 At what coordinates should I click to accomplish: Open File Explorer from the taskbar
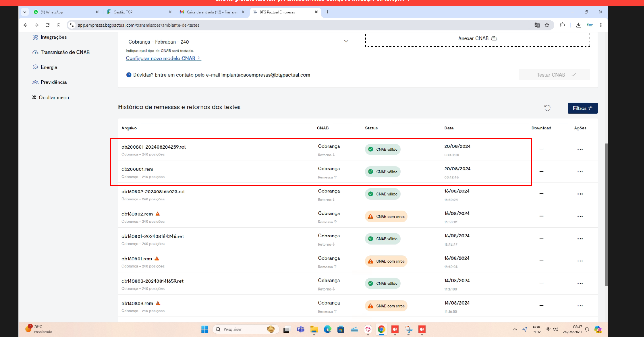314,329
